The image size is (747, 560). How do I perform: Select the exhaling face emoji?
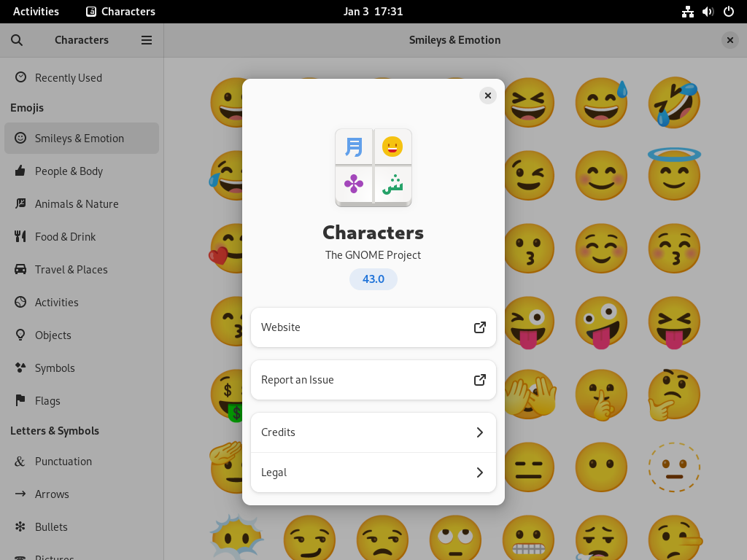[601, 538]
